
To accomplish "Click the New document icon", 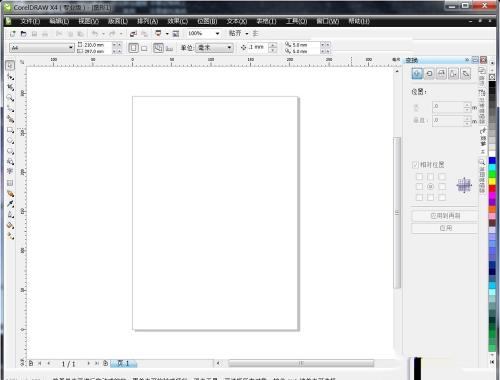I will coord(13,34).
